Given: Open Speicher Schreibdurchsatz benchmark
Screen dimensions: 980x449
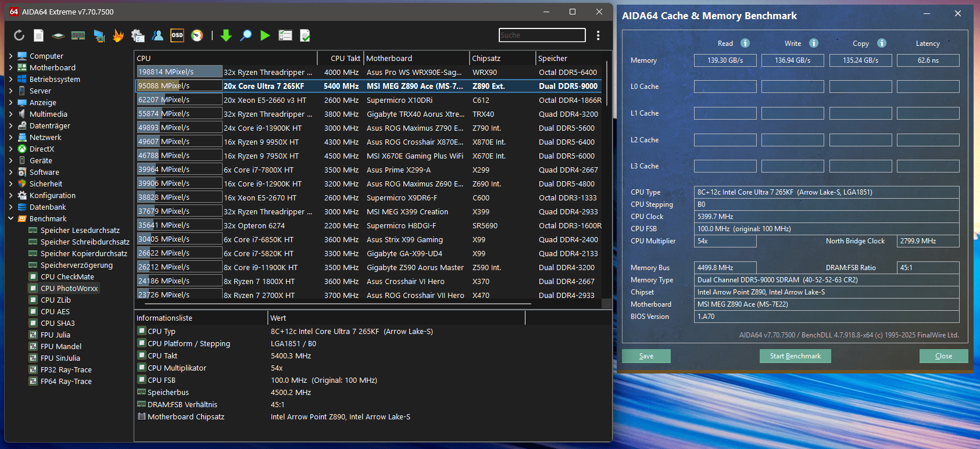Looking at the screenshot, I should (85, 242).
